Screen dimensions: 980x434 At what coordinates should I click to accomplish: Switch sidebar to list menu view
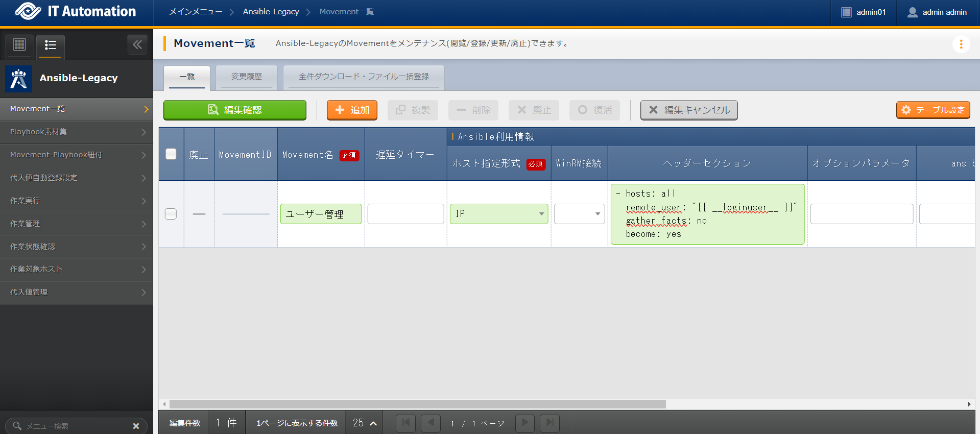tap(50, 45)
